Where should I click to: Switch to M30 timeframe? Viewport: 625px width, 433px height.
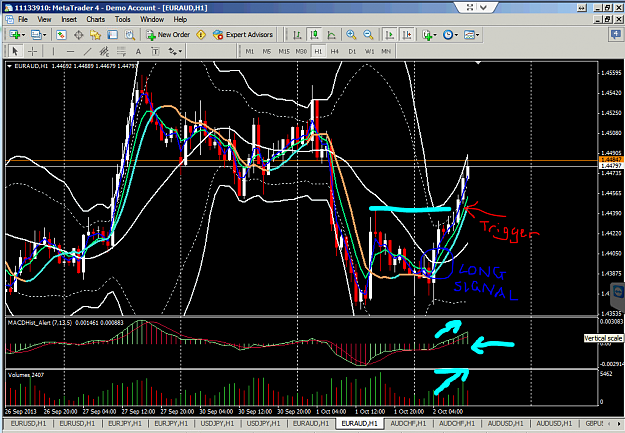point(301,51)
